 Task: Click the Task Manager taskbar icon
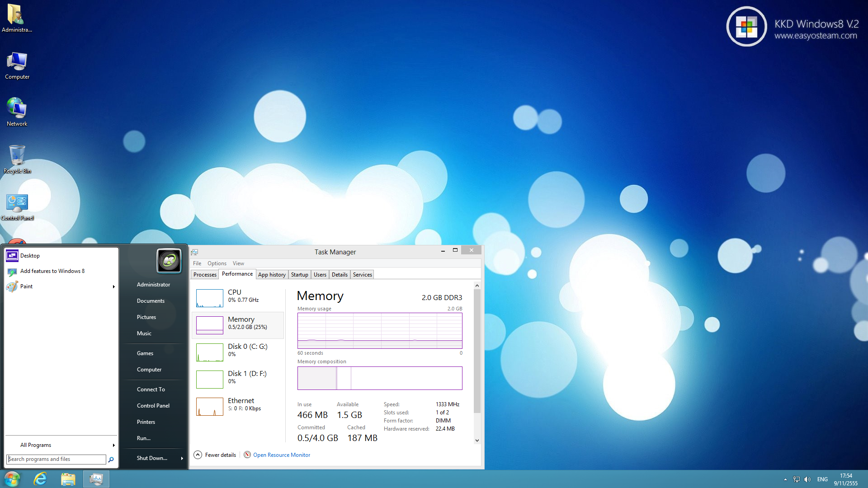point(96,479)
